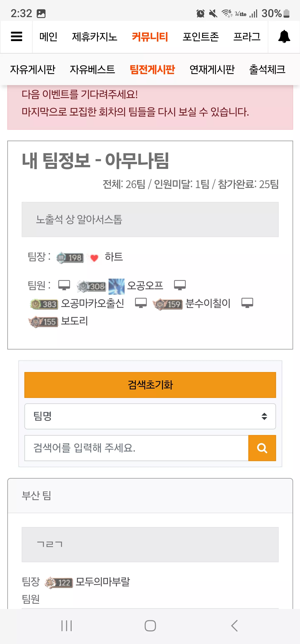This screenshot has width=300, height=644.
Task: Click the 검색초기화 button
Action: click(x=150, y=385)
